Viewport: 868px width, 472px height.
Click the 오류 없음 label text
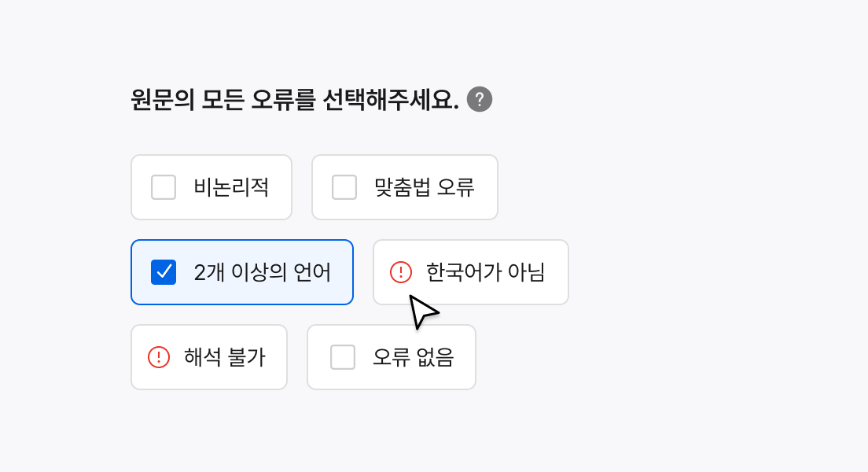(x=414, y=357)
